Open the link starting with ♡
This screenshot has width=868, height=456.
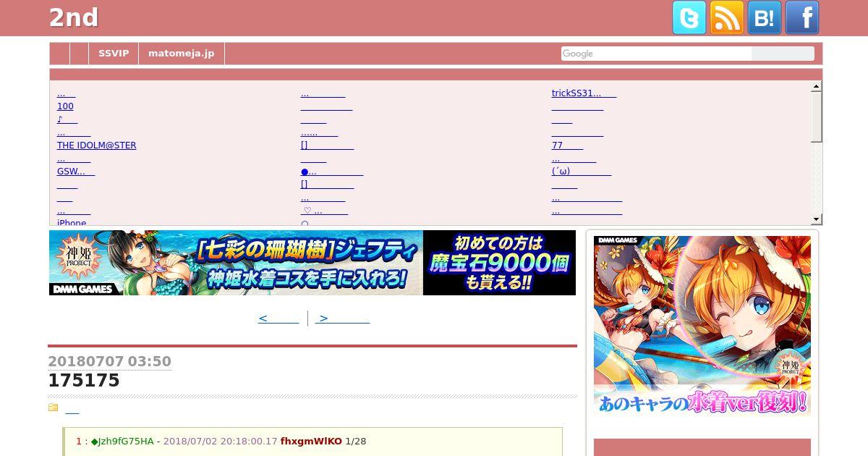click(324, 211)
